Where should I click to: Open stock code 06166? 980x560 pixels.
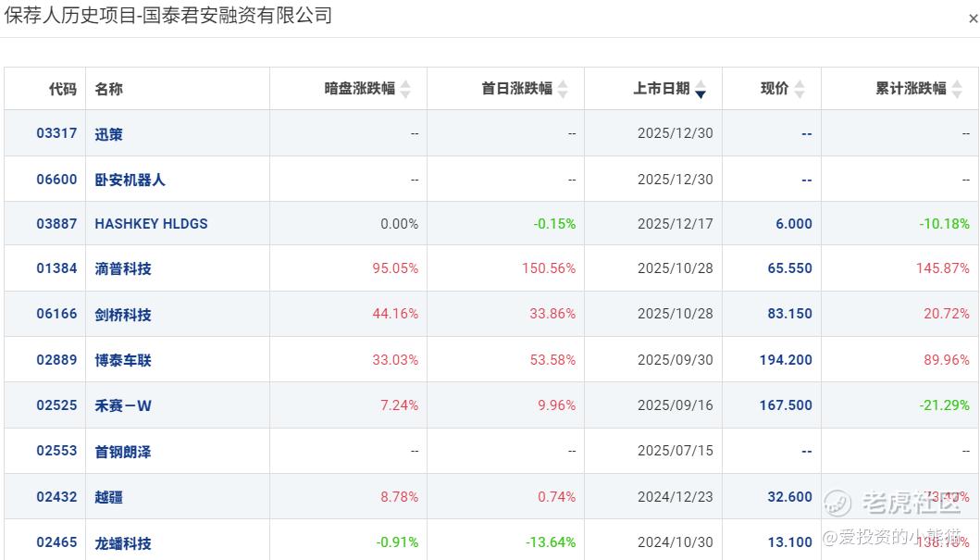pyautogui.click(x=56, y=314)
